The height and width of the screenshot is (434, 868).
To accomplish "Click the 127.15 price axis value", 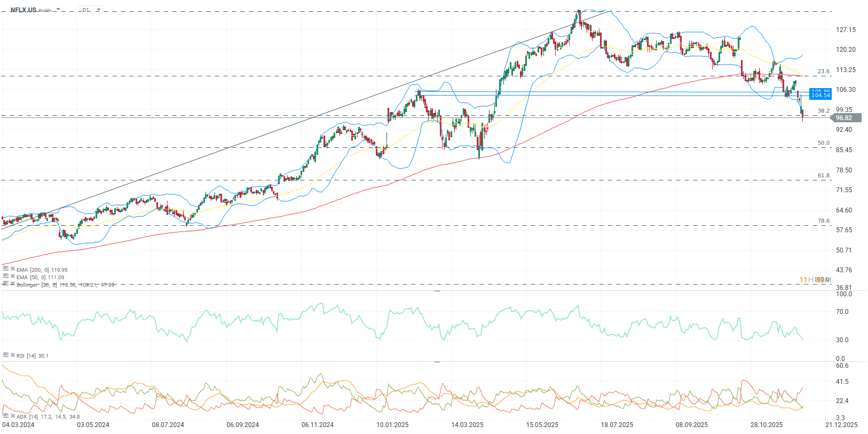I will tap(846, 30).
